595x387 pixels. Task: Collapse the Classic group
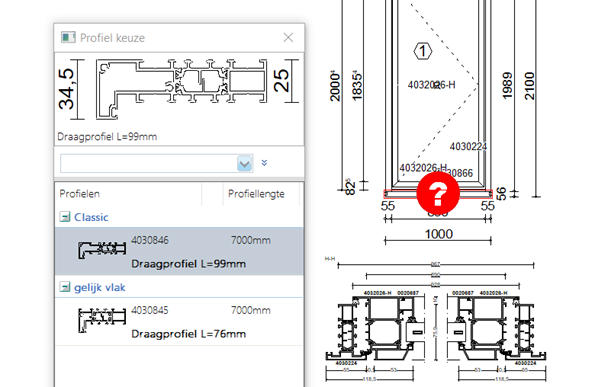pyautogui.click(x=65, y=217)
